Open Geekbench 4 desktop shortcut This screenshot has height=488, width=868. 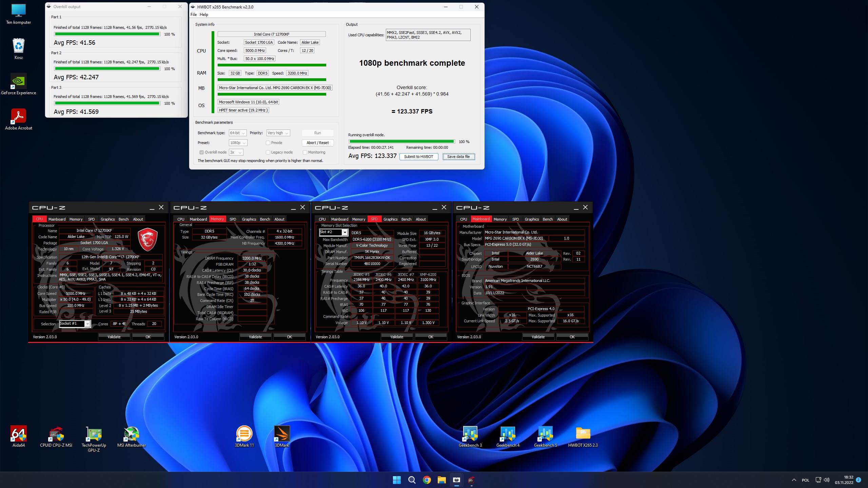pyautogui.click(x=508, y=436)
